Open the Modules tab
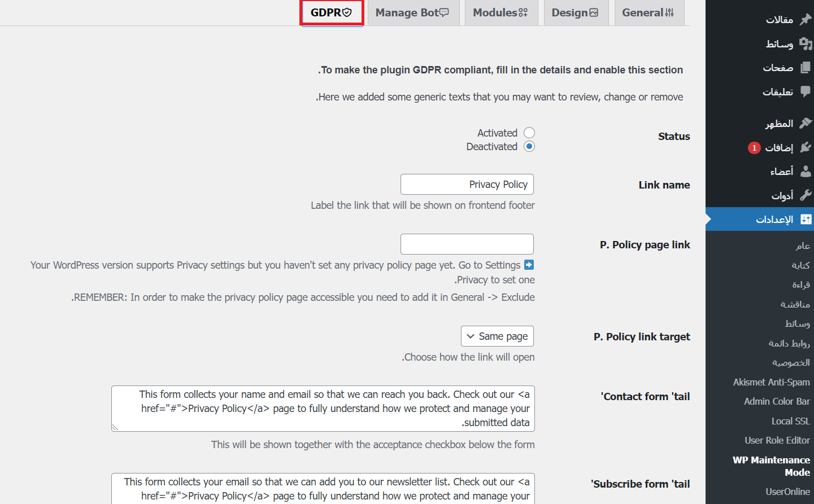814x504 pixels. 500,13
